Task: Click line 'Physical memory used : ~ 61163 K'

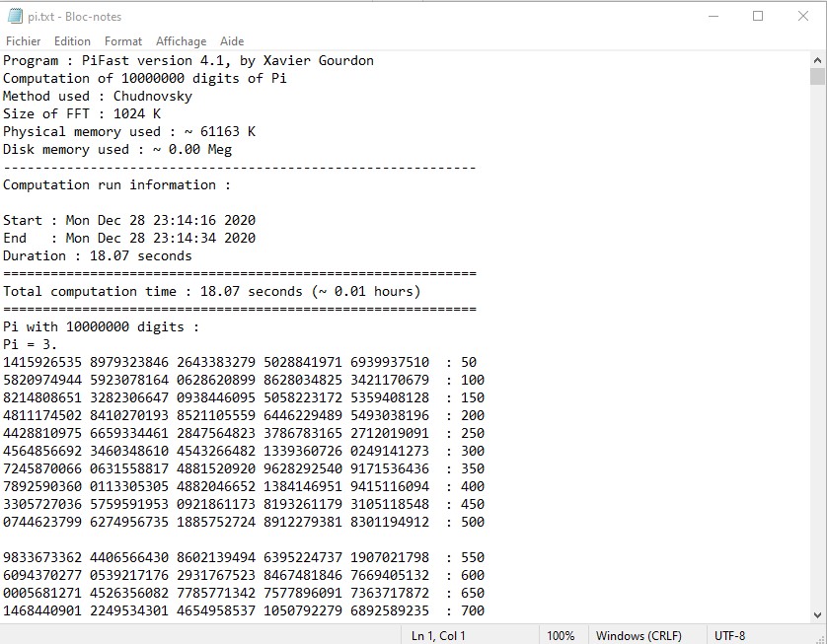Action: 129,132
